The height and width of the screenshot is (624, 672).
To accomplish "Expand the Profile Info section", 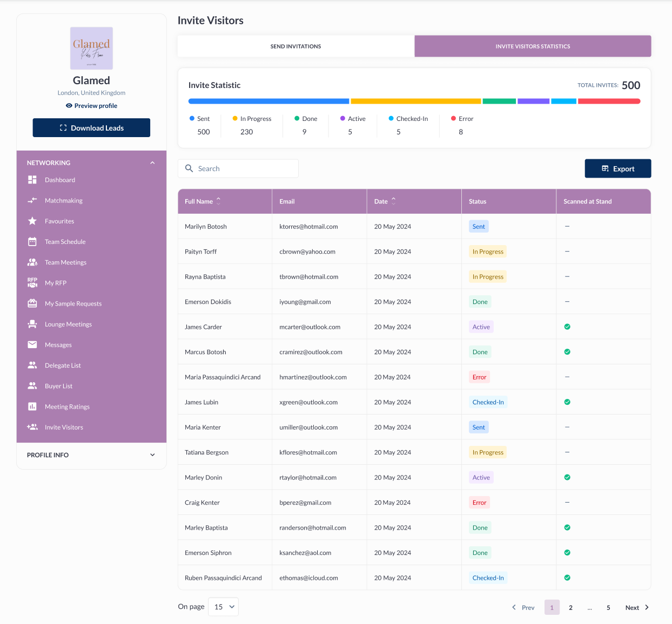I will pos(152,455).
